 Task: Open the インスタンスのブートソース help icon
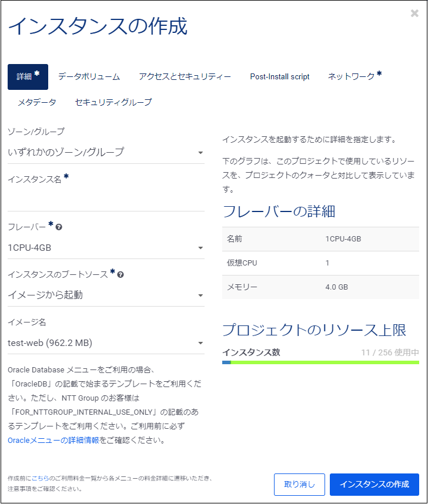(x=121, y=275)
